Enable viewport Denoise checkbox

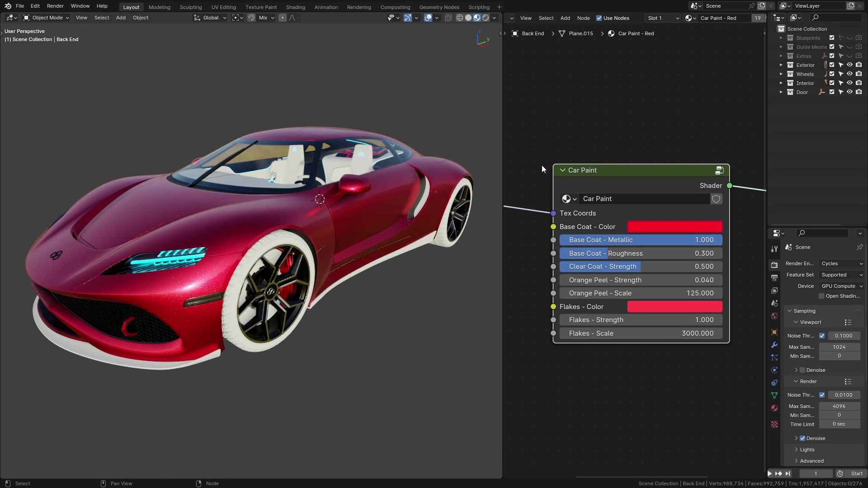pyautogui.click(x=802, y=370)
